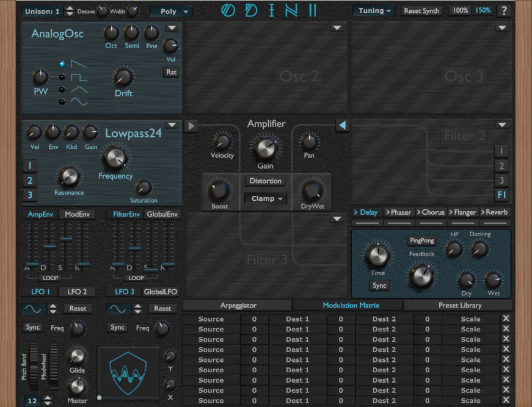Select the Phaser effect tab
The image size is (532, 407).
pyautogui.click(x=399, y=212)
